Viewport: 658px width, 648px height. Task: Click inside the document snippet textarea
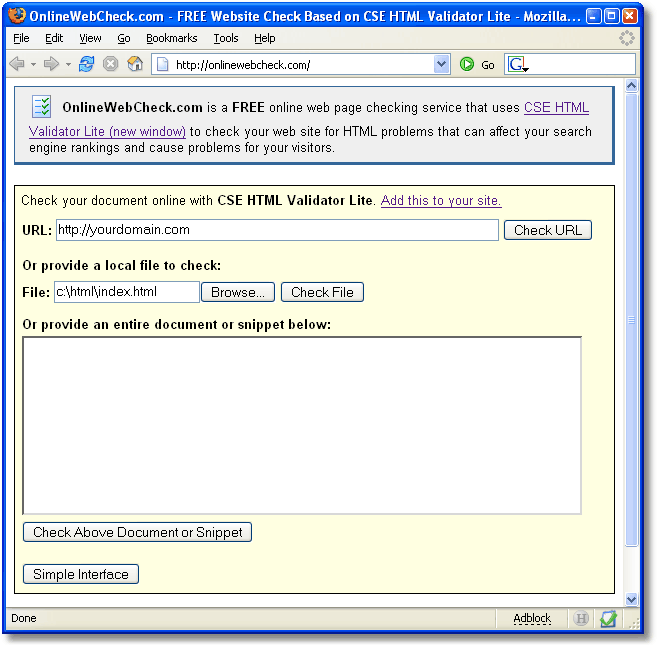(302, 425)
